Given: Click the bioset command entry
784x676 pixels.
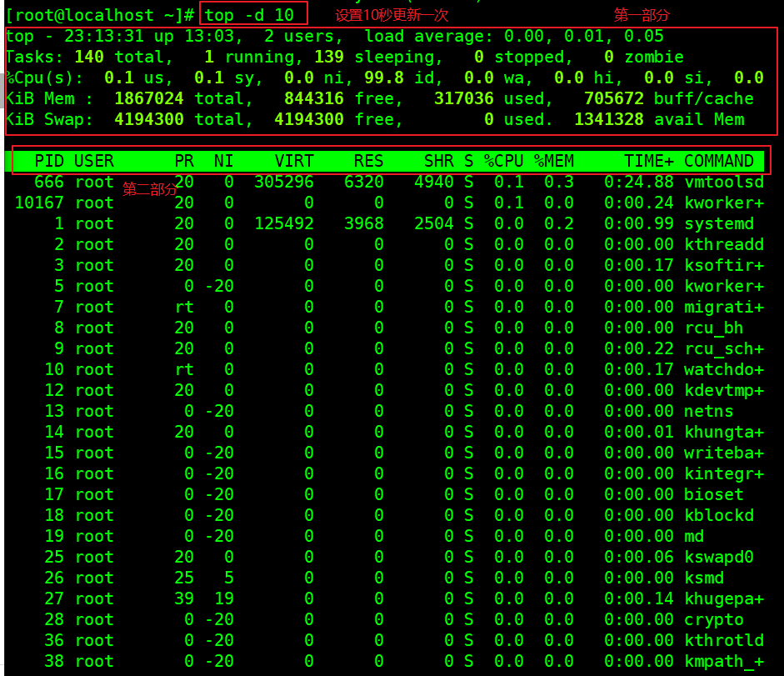Looking at the screenshot, I should click(x=713, y=495).
